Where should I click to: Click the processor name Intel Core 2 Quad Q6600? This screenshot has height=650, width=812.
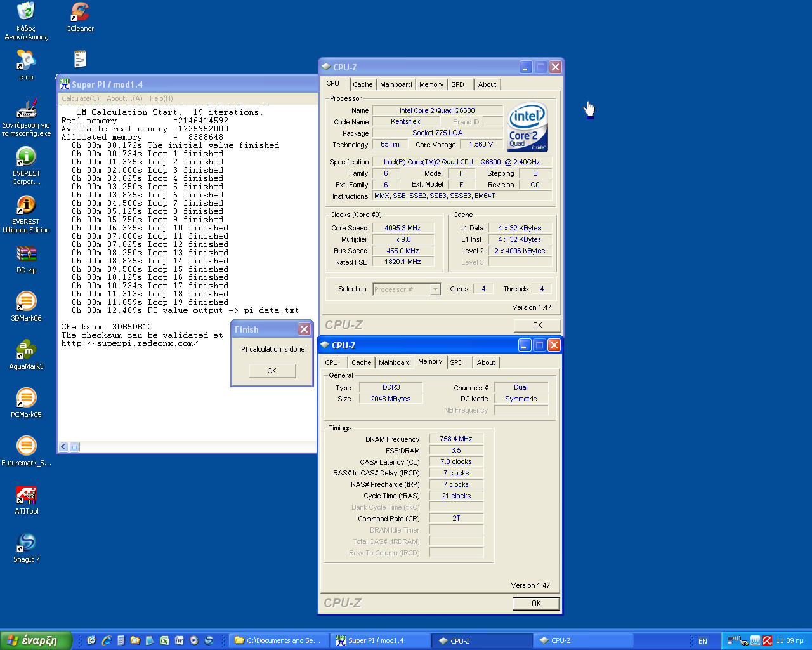click(x=437, y=110)
